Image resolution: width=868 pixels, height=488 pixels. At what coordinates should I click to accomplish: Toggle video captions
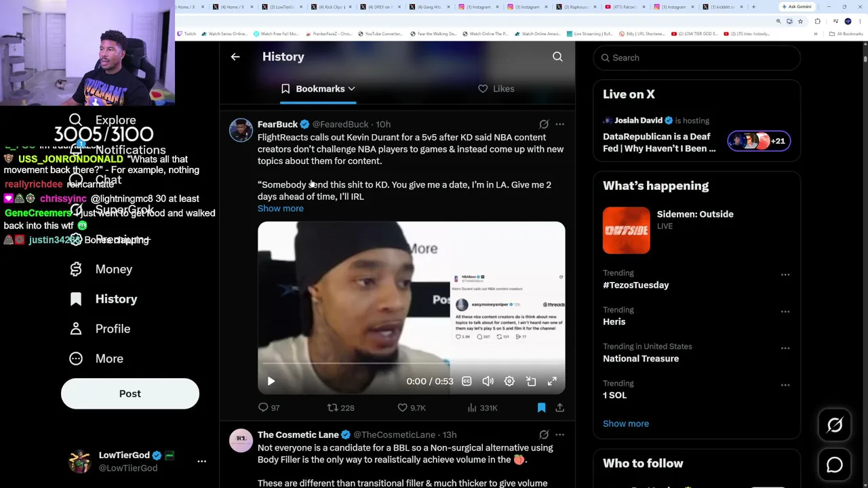click(x=467, y=381)
